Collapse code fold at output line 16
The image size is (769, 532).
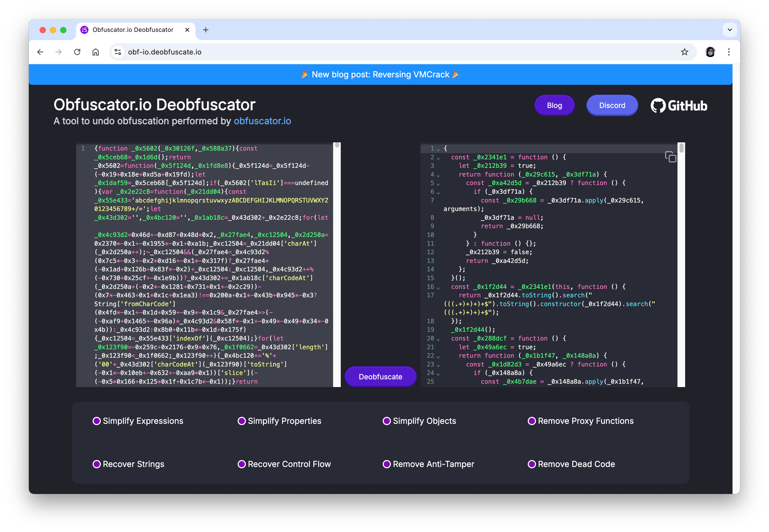pos(438,288)
